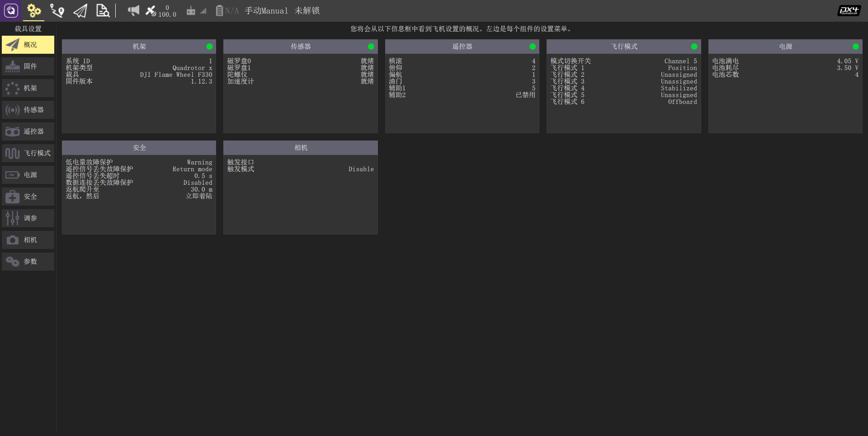Click green status dot on 传感器 card

371,47
